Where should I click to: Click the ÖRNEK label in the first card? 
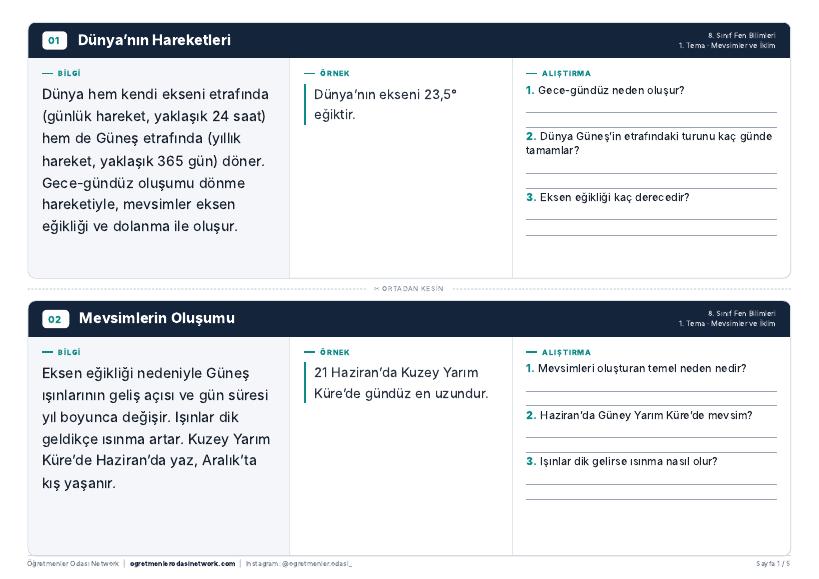click(335, 74)
